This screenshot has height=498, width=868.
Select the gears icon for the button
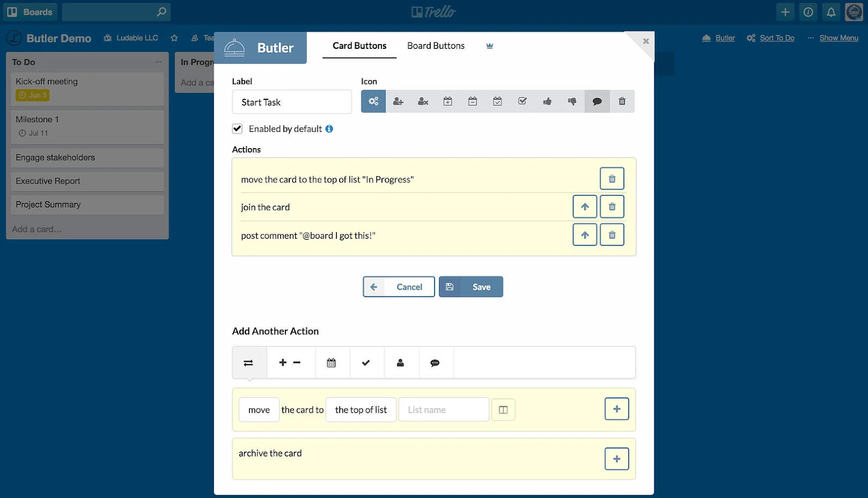coord(373,101)
